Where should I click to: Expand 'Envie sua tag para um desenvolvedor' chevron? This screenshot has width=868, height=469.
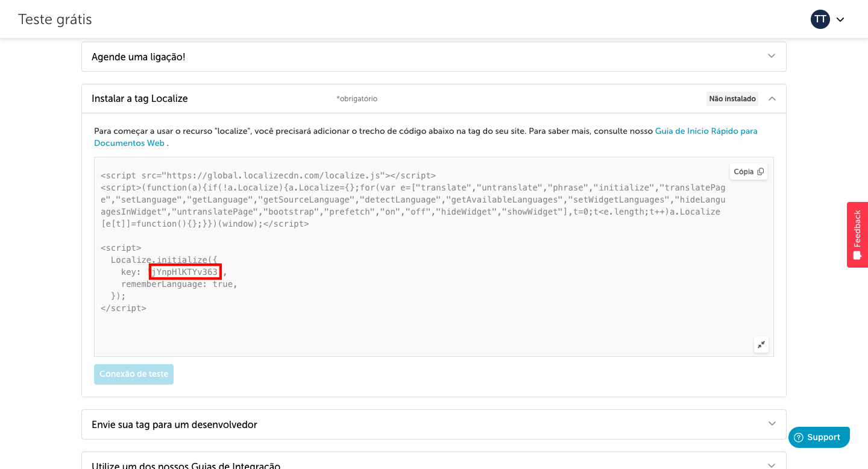772,424
